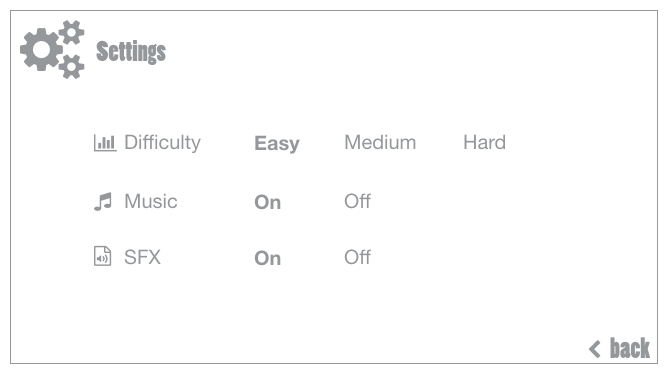
Task: Go back using the back text
Action: point(630,348)
